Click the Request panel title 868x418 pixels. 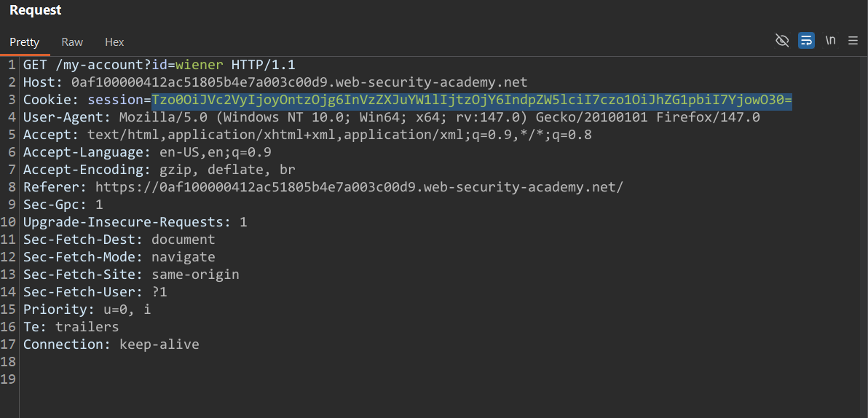pos(35,10)
